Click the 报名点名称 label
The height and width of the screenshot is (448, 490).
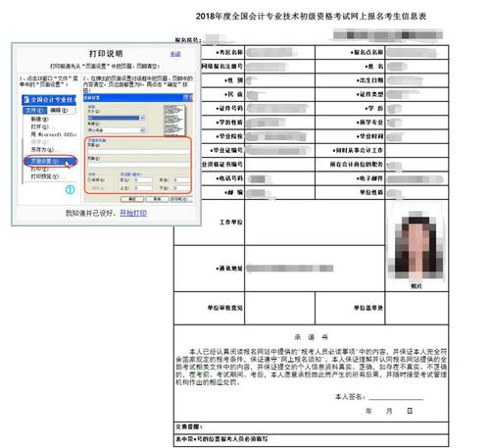pyautogui.click(x=367, y=52)
